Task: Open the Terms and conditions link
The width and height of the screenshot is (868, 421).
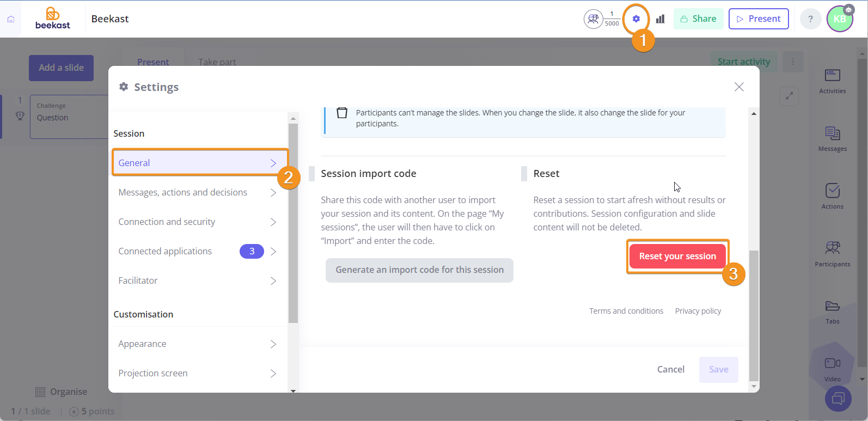Action: pyautogui.click(x=626, y=311)
